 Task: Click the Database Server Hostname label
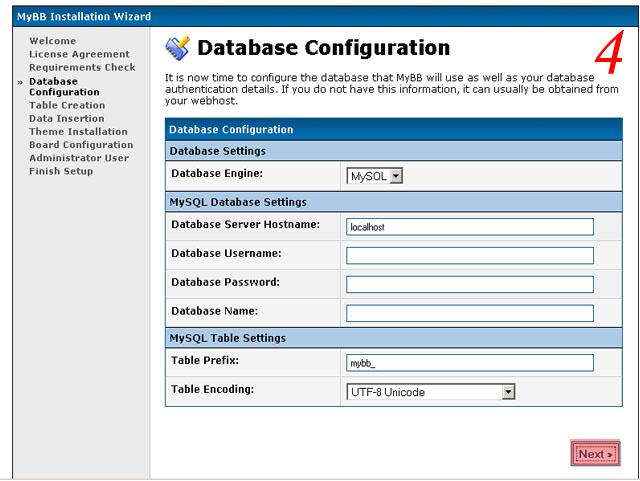245,224
